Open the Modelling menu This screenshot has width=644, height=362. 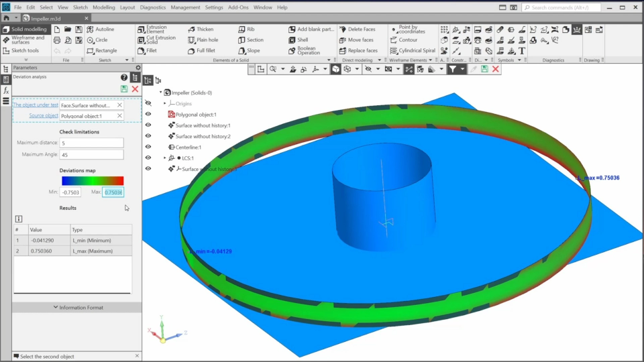103,7
